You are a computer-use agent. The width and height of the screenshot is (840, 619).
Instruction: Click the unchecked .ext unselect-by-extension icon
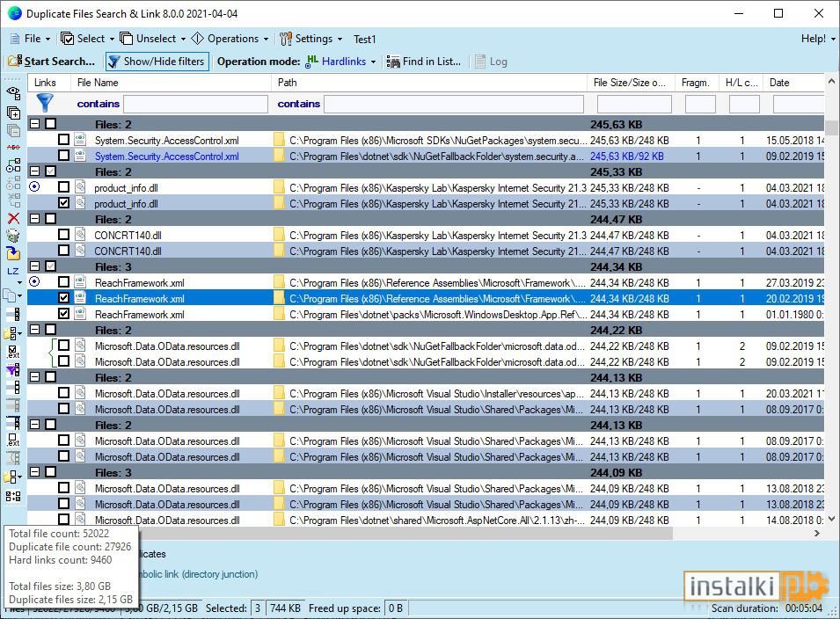click(x=13, y=440)
